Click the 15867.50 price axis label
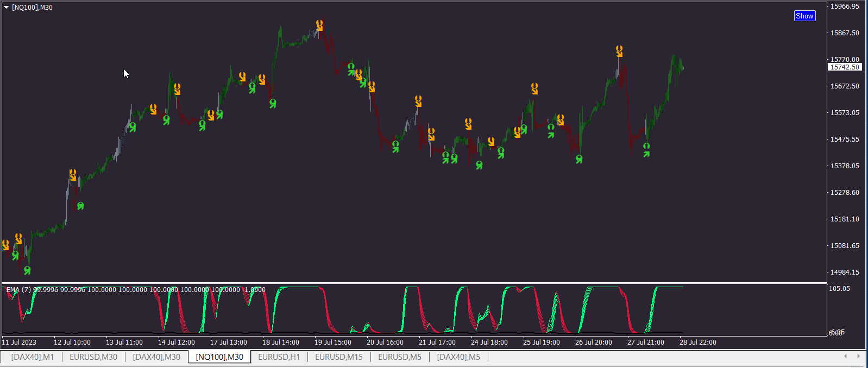This screenshot has width=868, height=368. (x=845, y=33)
